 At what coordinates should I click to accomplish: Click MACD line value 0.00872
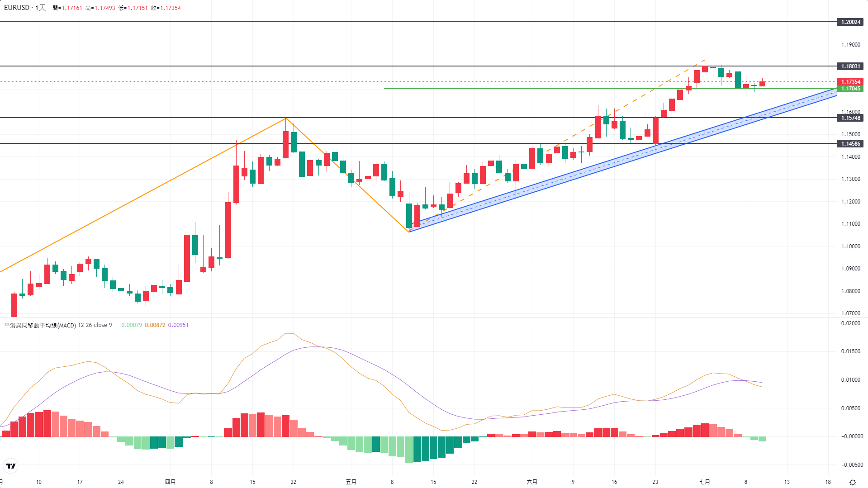tap(155, 325)
